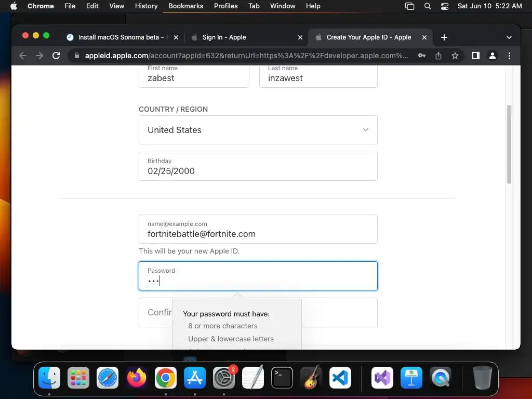
Task: View site security lock info
Action: click(77, 56)
